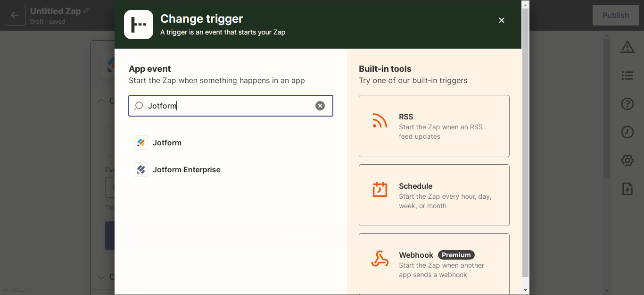Edit the Untitled Zap name pencil icon
The width and height of the screenshot is (644, 295).
click(x=86, y=10)
